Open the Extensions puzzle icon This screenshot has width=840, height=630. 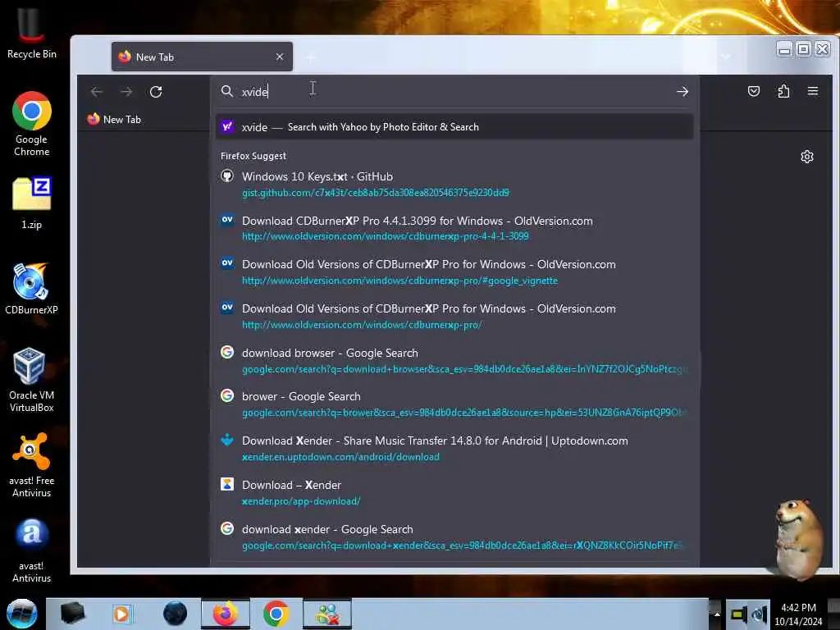pyautogui.click(x=783, y=91)
